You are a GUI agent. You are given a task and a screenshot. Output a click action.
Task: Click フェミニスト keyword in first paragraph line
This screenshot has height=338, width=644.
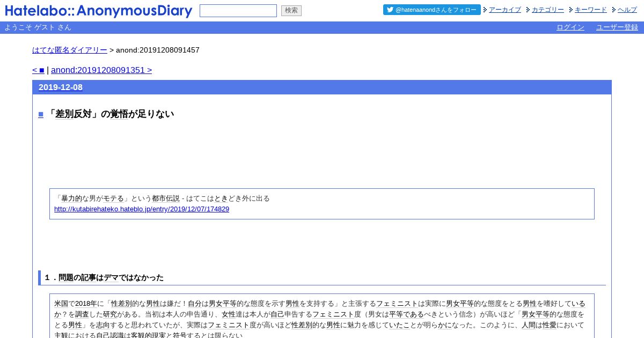tap(397, 304)
